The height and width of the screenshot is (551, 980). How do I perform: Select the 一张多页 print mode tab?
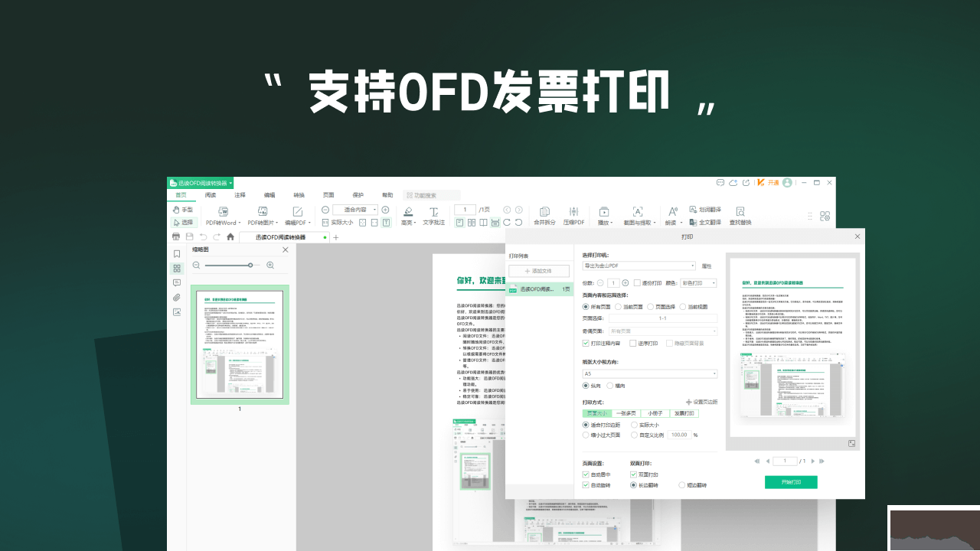626,413
